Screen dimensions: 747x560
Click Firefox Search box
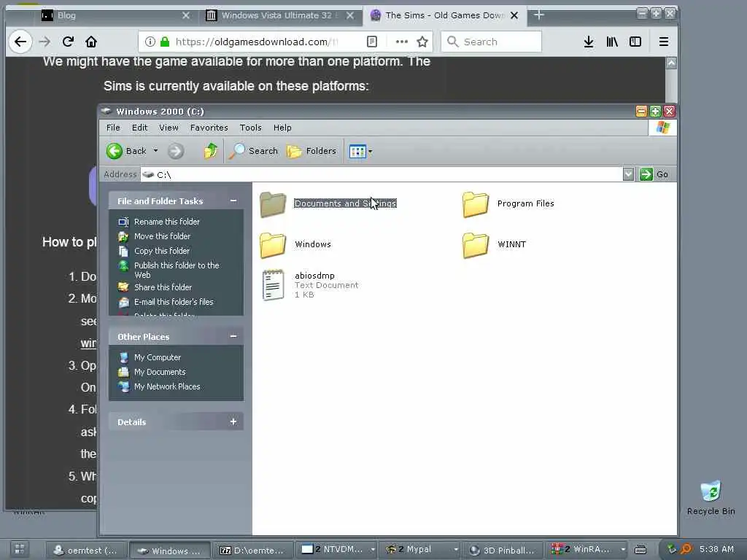point(492,42)
